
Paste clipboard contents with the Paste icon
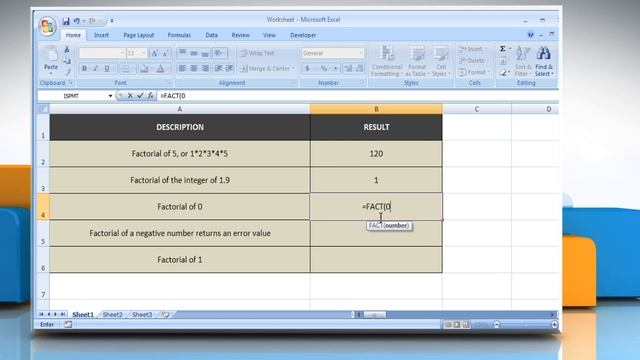coord(51,54)
